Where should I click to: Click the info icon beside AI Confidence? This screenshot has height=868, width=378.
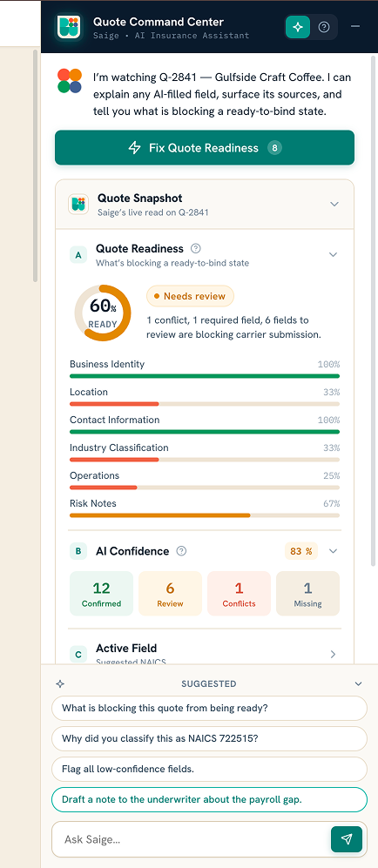click(181, 551)
